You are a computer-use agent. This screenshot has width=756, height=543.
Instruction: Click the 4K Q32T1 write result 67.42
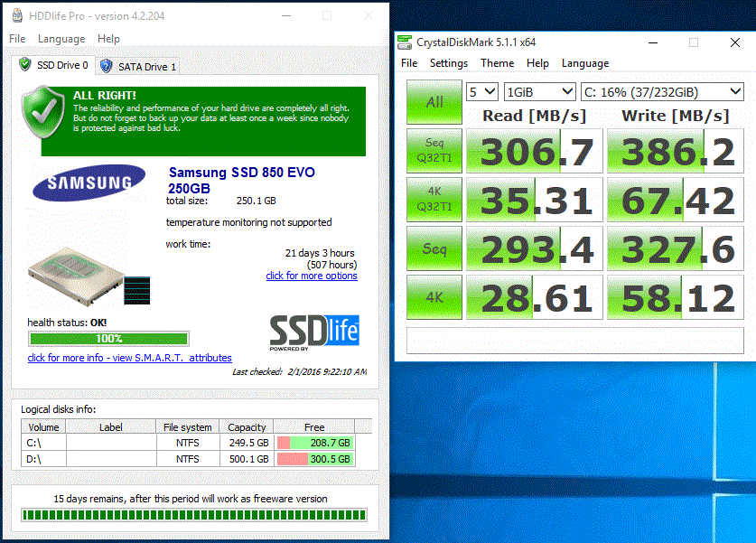(675, 200)
